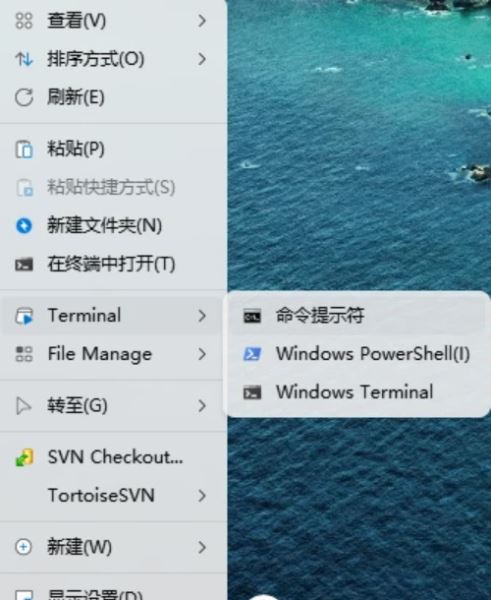
Task: Expand the 转至(G) submenu chevron
Action: point(202,406)
